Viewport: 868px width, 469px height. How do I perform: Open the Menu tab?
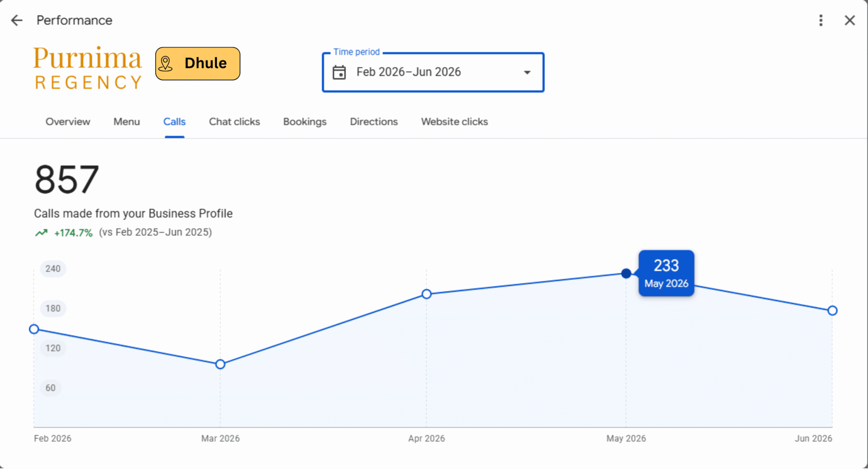click(x=126, y=121)
